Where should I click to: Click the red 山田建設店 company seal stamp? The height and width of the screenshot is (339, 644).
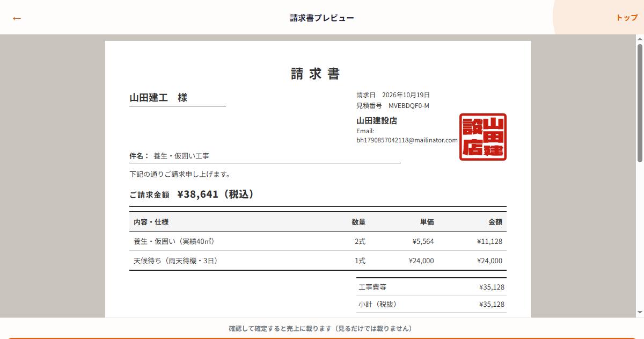(x=483, y=137)
